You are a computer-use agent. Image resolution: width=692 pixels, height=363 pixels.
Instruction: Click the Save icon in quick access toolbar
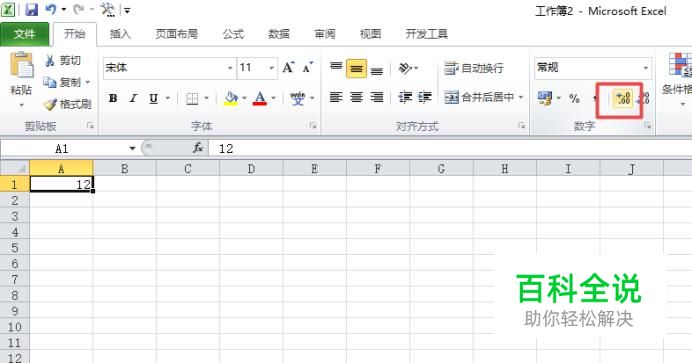pos(31,9)
